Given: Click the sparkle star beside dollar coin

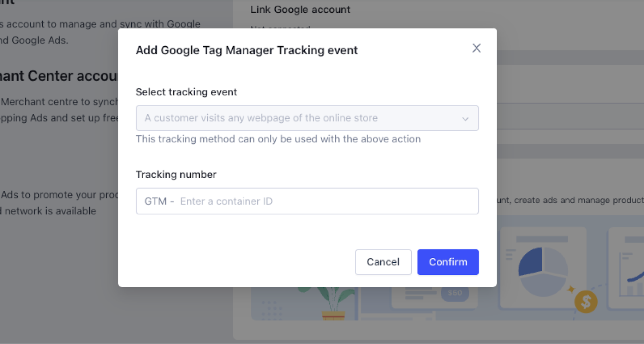Looking at the screenshot, I should 571,289.
